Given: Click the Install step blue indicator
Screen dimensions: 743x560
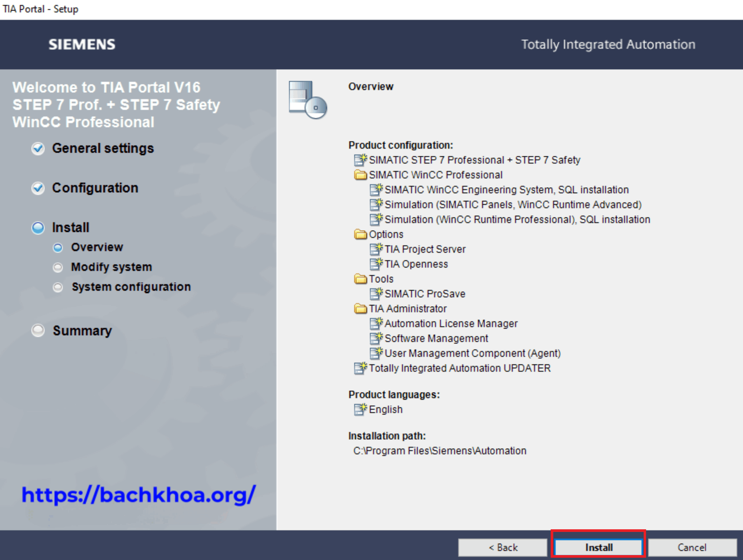Looking at the screenshot, I should (x=38, y=228).
